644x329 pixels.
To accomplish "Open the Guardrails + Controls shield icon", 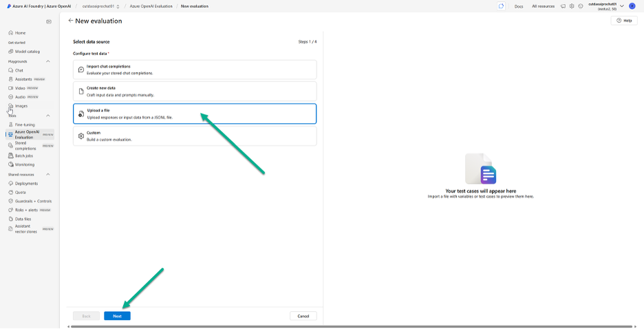I will click(x=11, y=201).
